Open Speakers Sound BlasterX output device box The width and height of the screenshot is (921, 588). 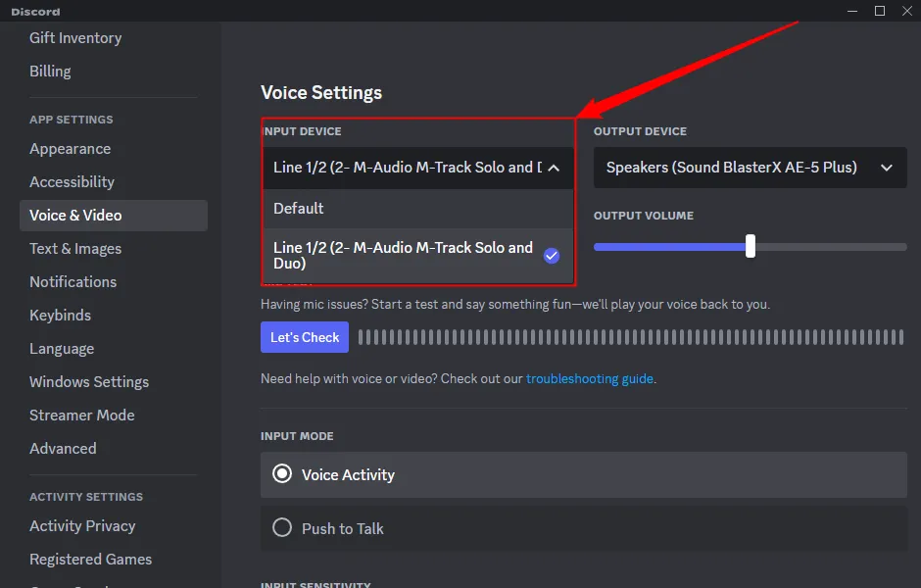click(x=751, y=168)
